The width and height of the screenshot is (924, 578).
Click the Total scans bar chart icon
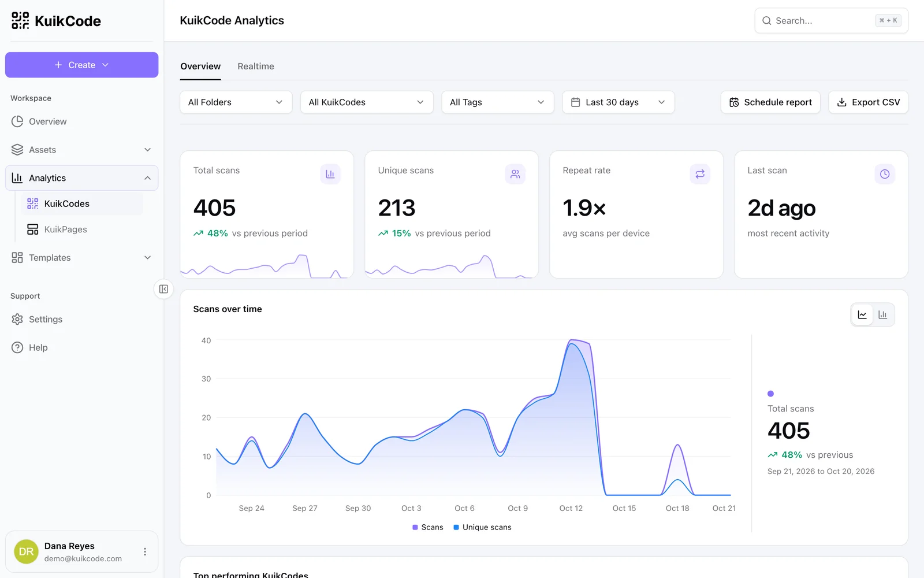point(330,174)
